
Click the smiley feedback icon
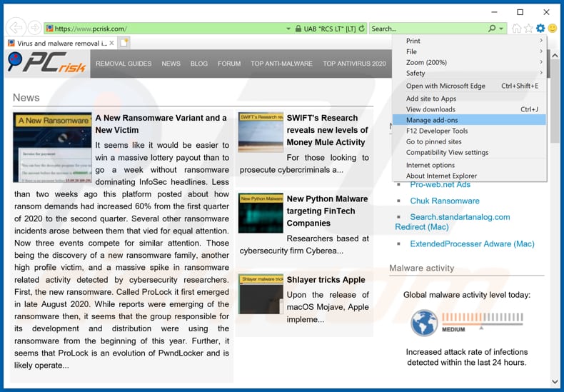point(553,29)
